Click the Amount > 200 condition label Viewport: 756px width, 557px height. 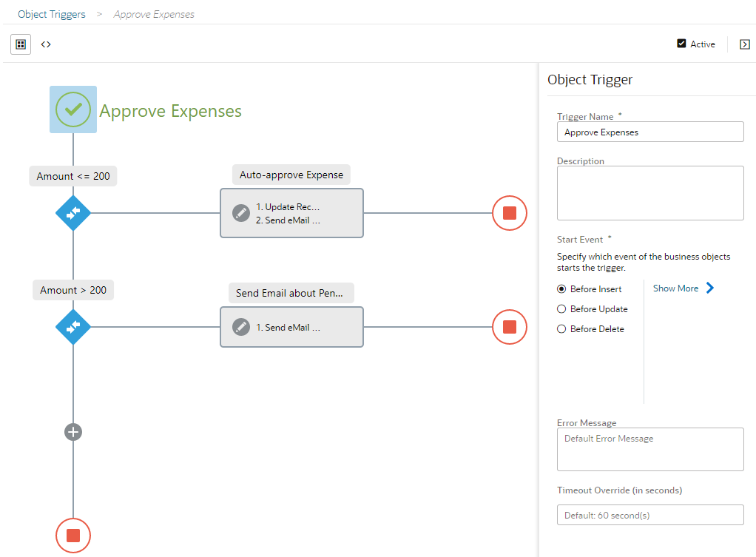(x=73, y=290)
